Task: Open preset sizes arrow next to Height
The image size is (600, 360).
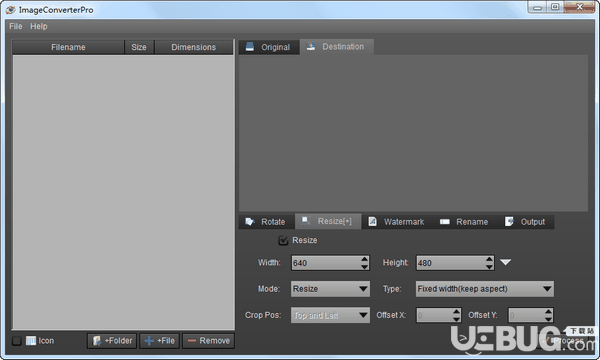Action: tap(505, 262)
